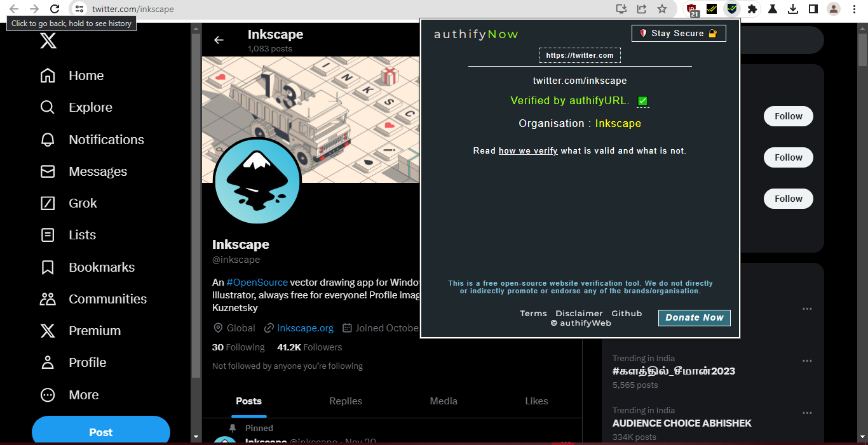Open Premium in the sidebar
The width and height of the screenshot is (868, 445).
pos(80,331)
